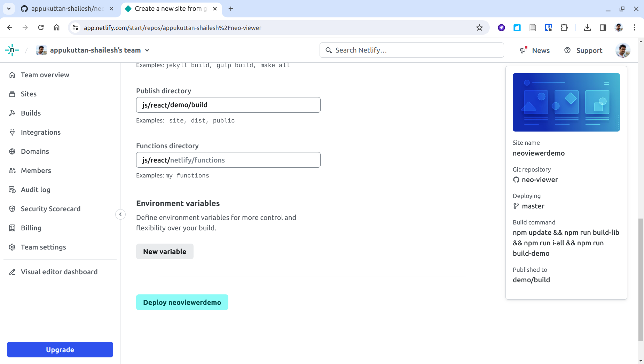Collapse the left sidebar with the chevron
Image resolution: width=644 pixels, height=364 pixels.
coord(120,214)
